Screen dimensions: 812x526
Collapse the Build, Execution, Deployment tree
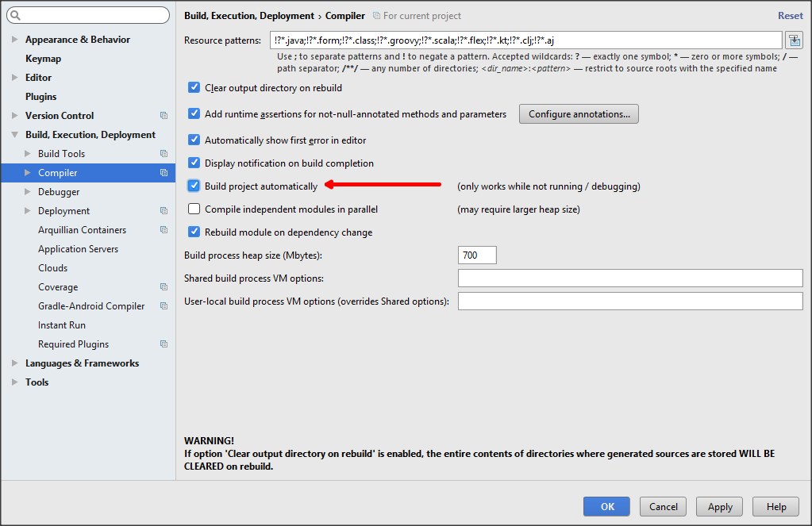coord(14,134)
